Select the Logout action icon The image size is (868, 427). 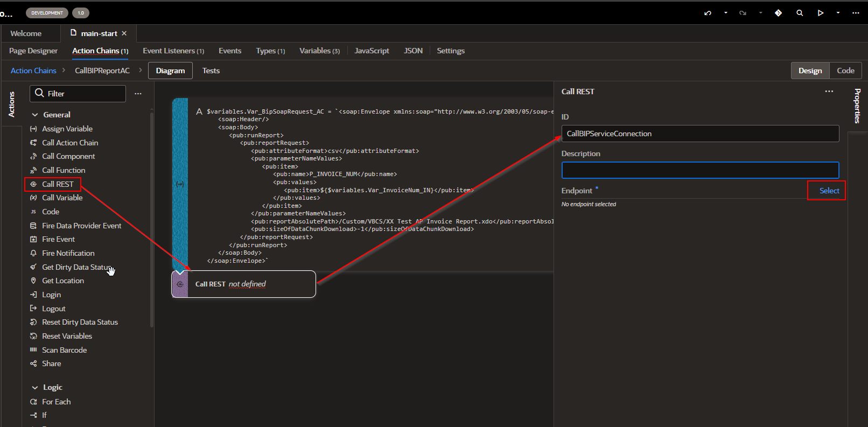[x=33, y=309]
